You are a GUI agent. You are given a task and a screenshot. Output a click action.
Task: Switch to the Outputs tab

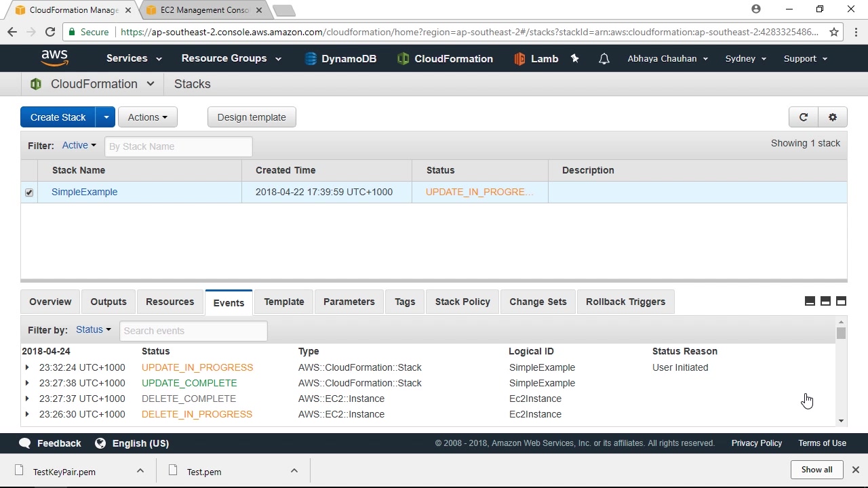pos(108,302)
